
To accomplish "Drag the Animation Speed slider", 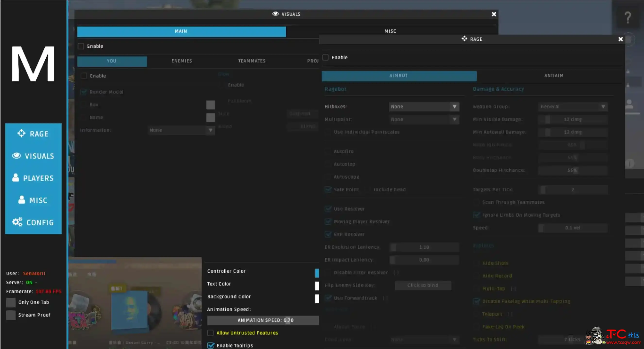I will (x=263, y=320).
